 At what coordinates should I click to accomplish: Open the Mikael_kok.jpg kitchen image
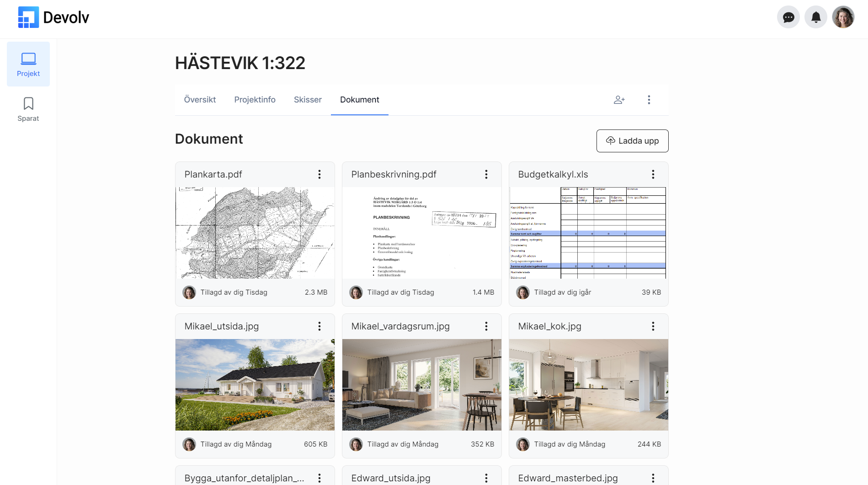[589, 385]
